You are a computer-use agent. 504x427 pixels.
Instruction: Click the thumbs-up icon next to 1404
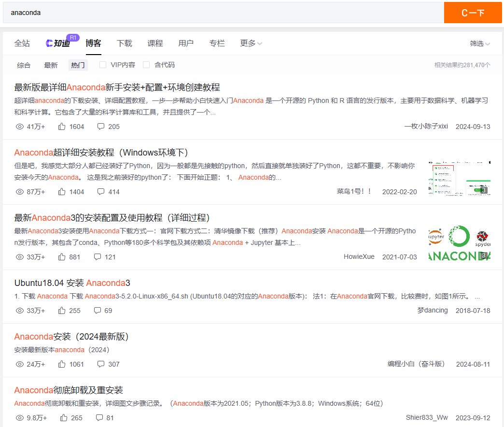pyautogui.click(x=62, y=192)
